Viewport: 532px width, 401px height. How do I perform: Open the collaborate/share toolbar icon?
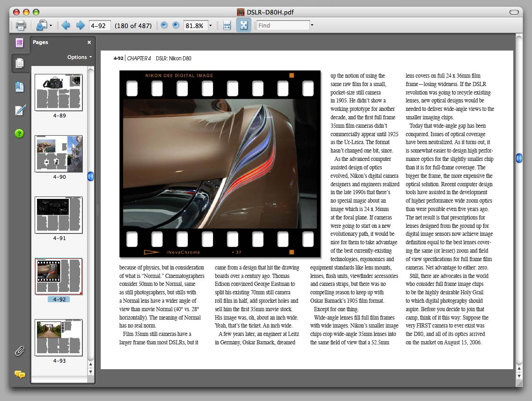pyautogui.click(x=42, y=25)
